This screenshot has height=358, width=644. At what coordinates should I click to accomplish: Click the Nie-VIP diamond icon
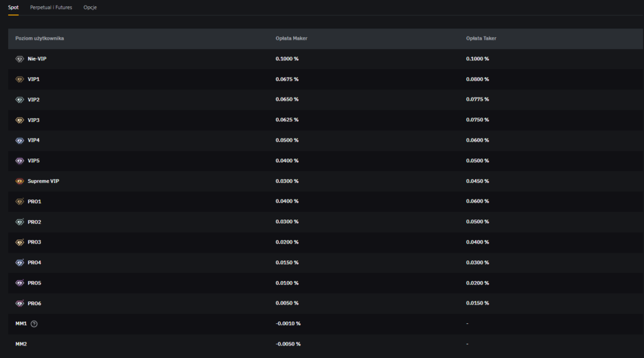(x=19, y=59)
